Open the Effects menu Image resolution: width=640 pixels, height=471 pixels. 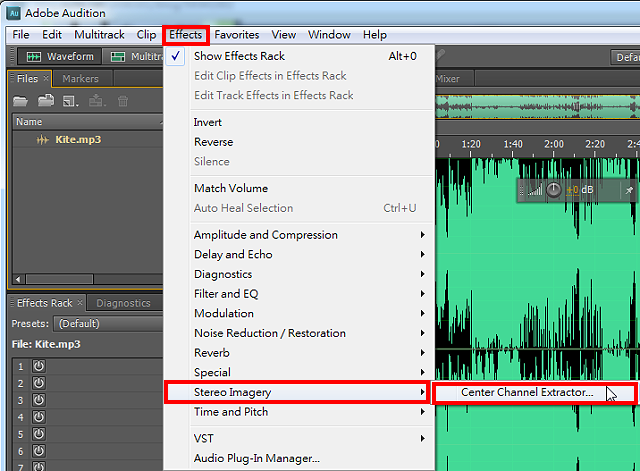[x=186, y=35]
